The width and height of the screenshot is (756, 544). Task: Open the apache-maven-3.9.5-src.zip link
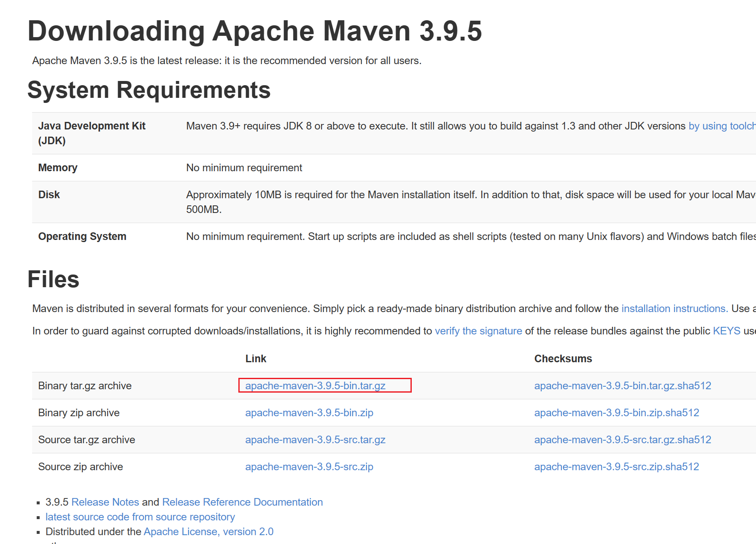coord(309,467)
